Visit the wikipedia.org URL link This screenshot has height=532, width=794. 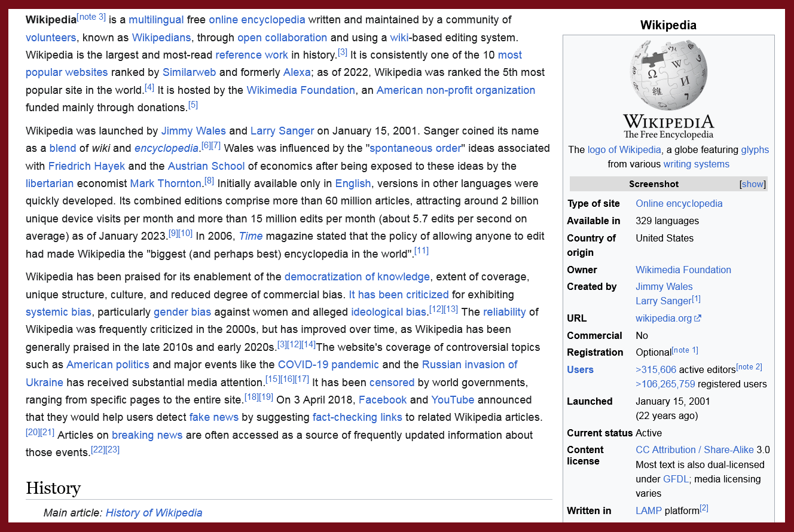[x=664, y=319]
